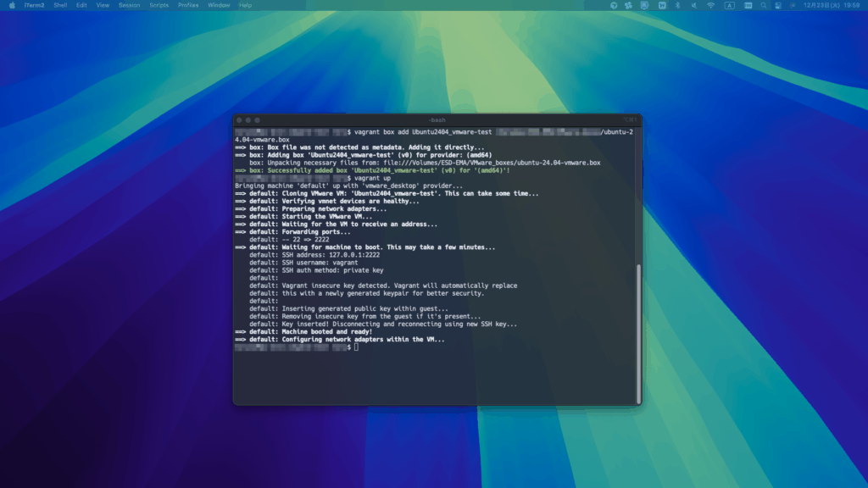Click the fan-shaped menu bar icon

click(629, 5)
